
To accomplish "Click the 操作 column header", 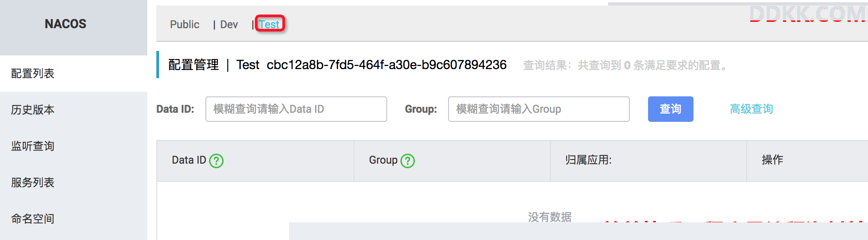I will (773, 160).
